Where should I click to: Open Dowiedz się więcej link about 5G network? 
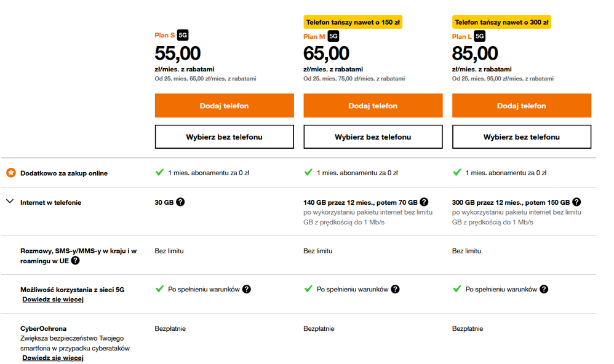tap(53, 299)
